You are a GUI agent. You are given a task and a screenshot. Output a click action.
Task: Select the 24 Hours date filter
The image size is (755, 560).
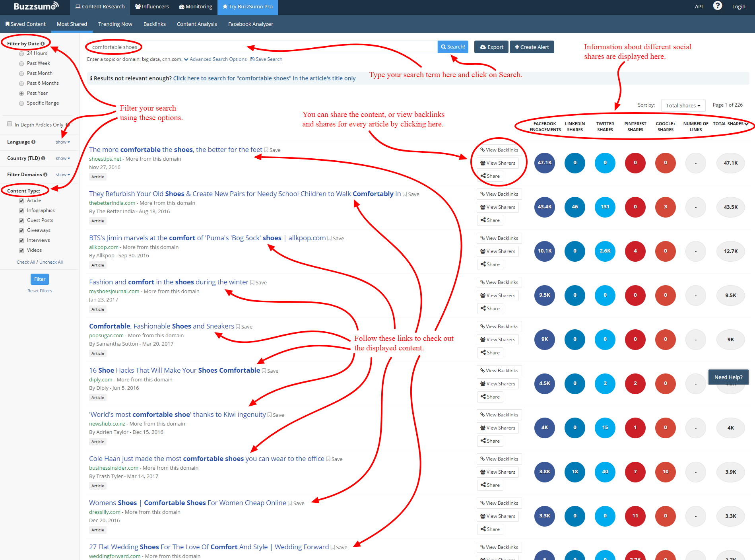pos(21,53)
